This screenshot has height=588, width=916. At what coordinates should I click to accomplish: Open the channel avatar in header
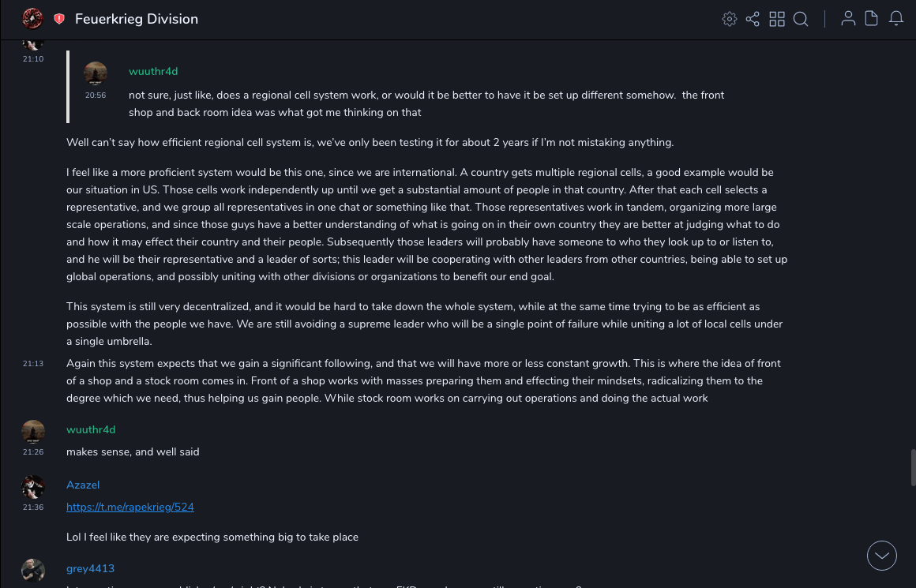click(32, 18)
